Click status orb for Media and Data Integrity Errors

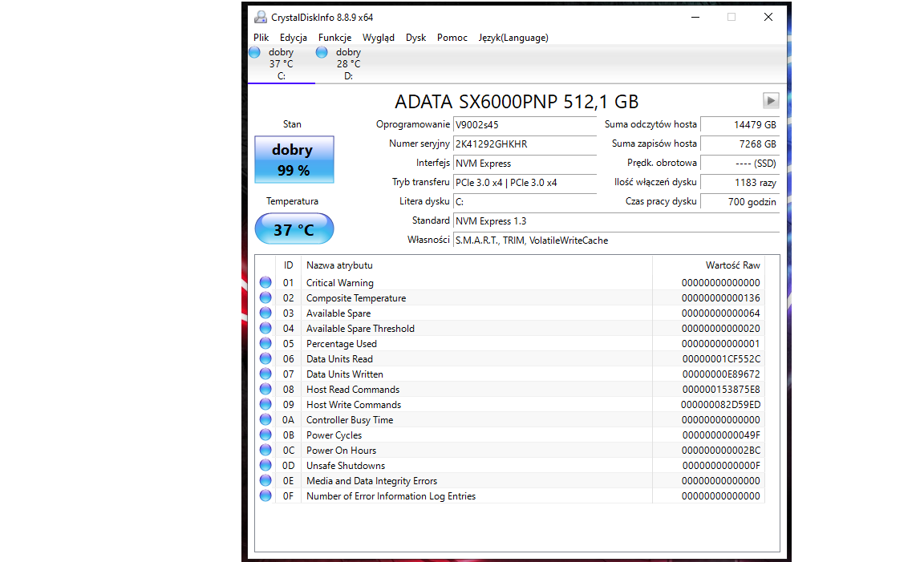pyautogui.click(x=265, y=481)
